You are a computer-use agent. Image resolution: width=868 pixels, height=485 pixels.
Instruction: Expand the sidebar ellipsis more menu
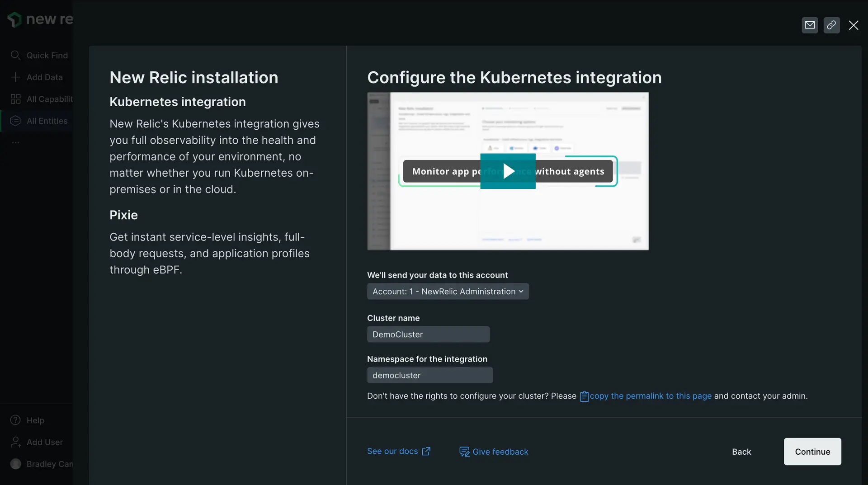click(15, 142)
